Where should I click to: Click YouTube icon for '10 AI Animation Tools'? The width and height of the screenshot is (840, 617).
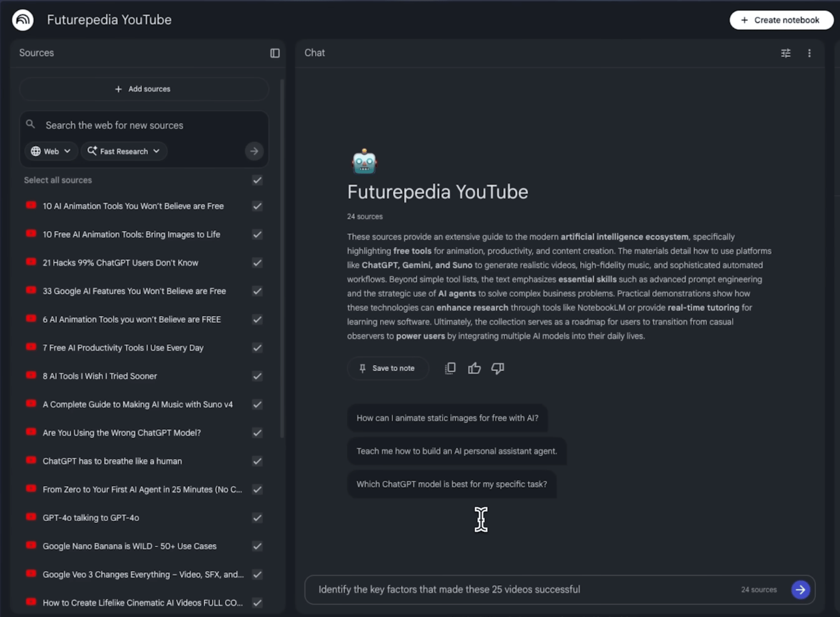tap(31, 205)
